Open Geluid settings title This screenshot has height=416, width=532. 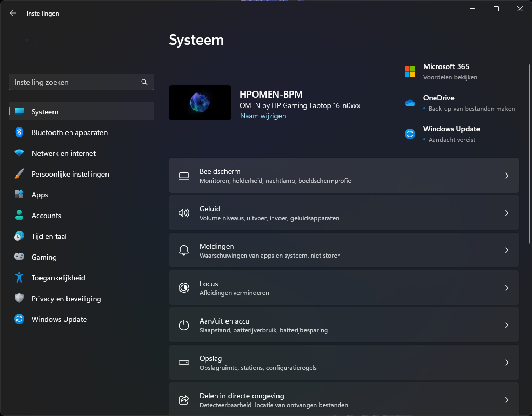point(210,209)
